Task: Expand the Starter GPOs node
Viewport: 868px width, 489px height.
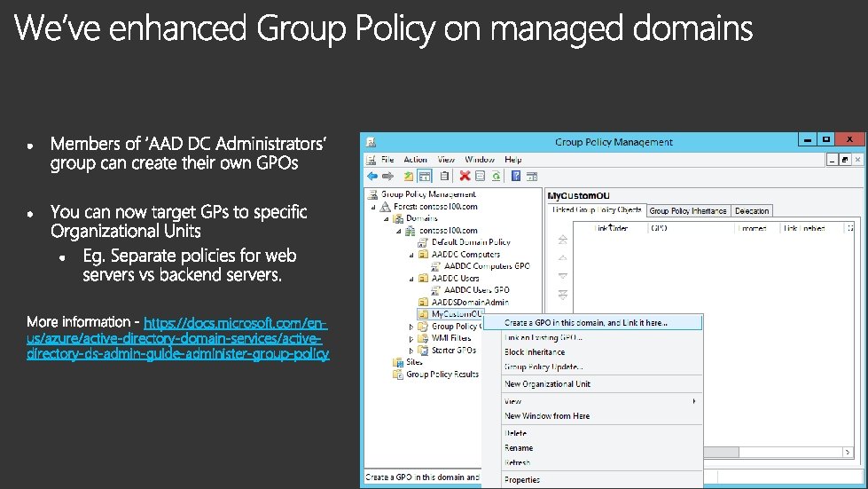Action: (x=411, y=351)
